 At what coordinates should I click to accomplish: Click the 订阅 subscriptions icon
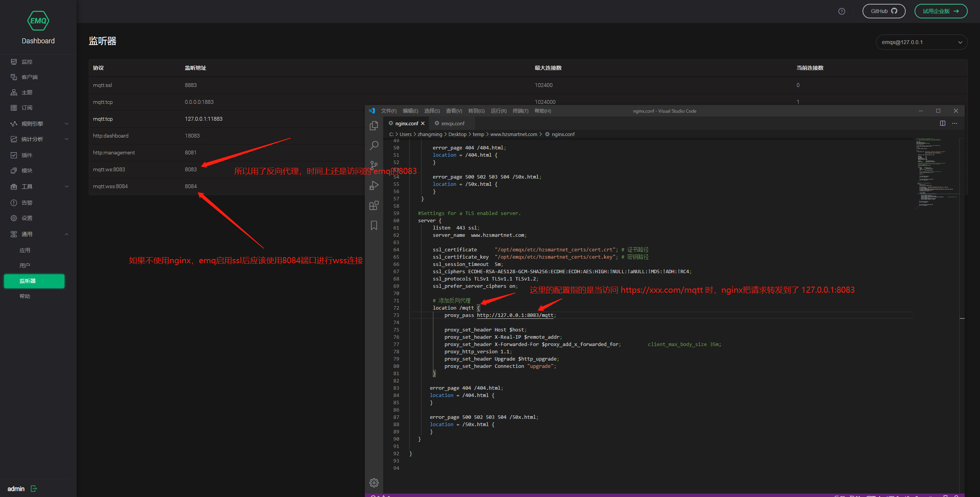[x=14, y=108]
